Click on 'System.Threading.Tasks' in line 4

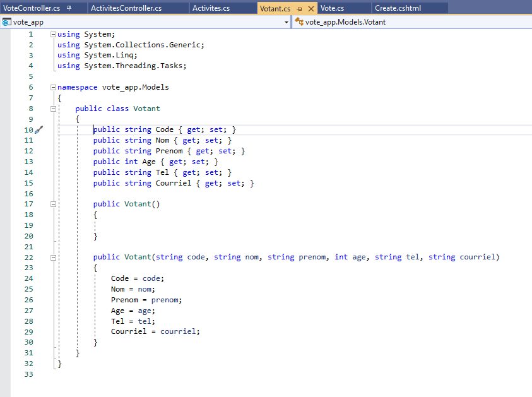(134, 66)
